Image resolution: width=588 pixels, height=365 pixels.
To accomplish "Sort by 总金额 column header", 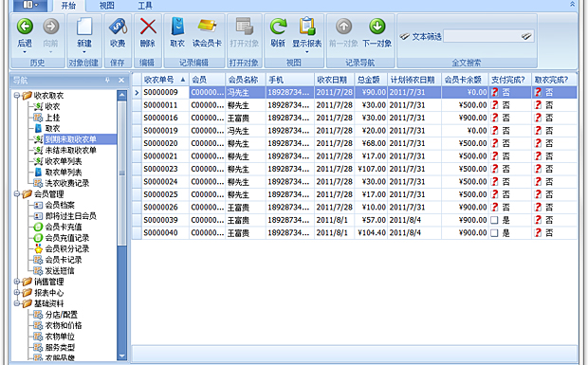I will coord(371,80).
